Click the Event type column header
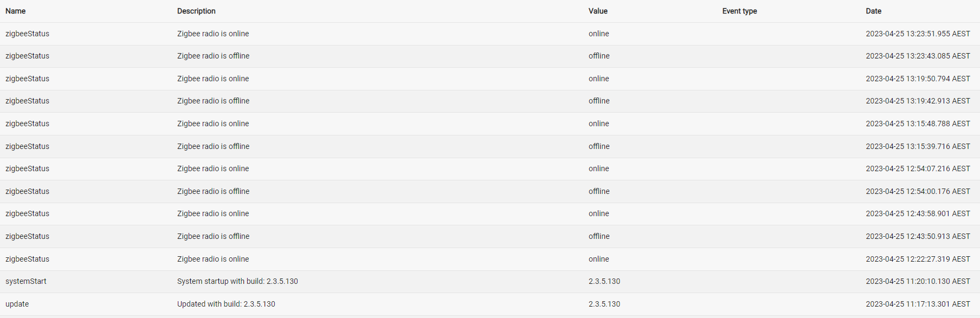This screenshot has width=980, height=318. pos(739,11)
